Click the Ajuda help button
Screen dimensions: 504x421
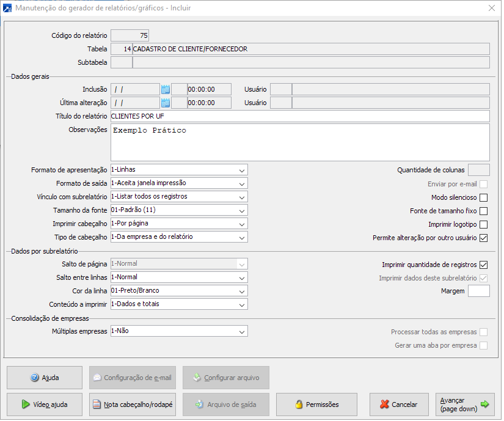click(x=44, y=378)
